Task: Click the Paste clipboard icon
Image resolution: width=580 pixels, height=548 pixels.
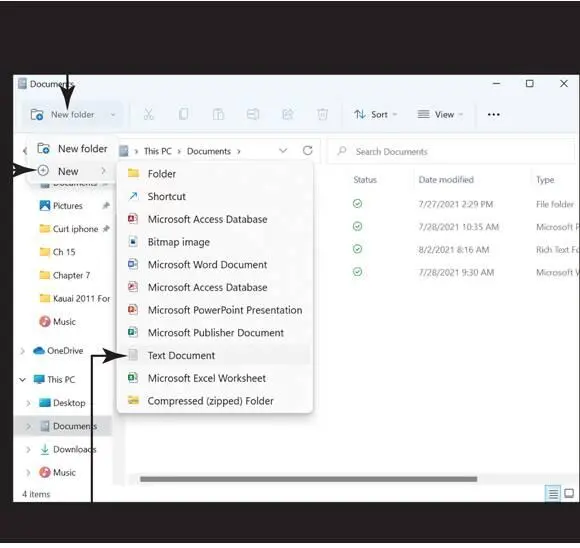Action: click(218, 114)
